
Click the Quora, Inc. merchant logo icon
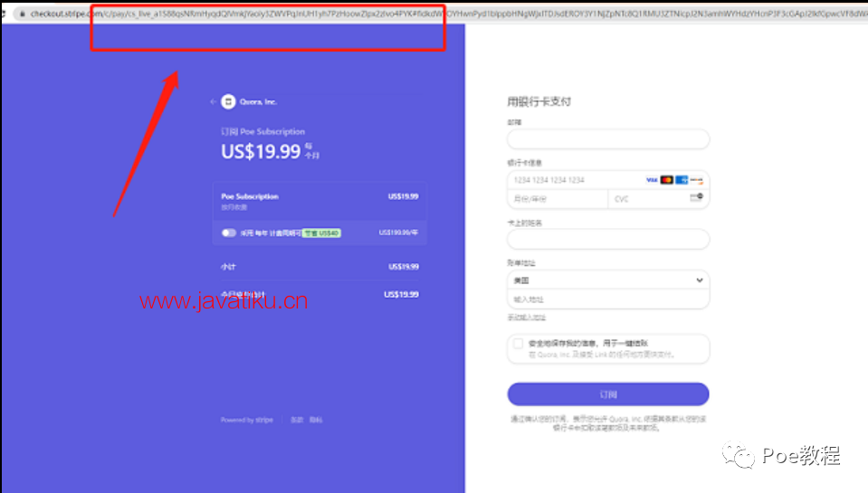[x=228, y=102]
